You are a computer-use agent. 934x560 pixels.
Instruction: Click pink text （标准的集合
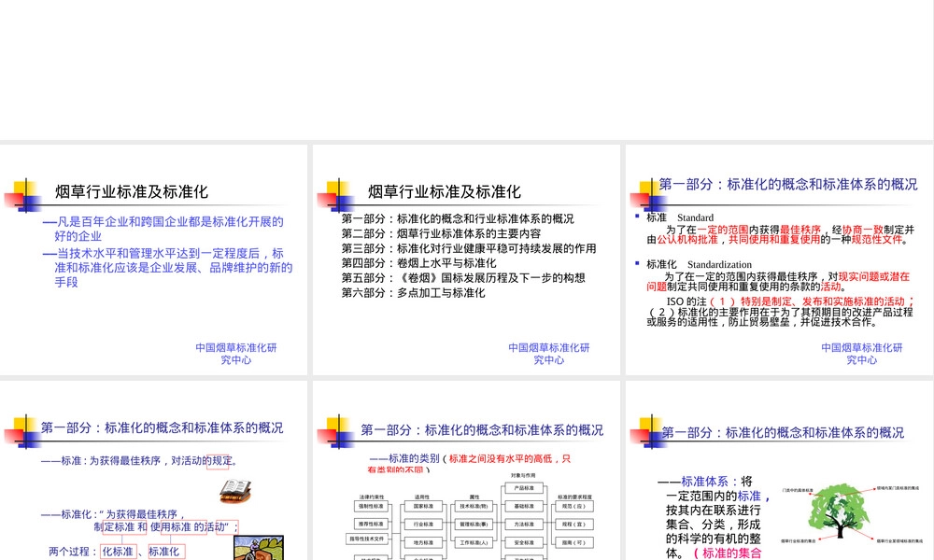[x=728, y=553]
